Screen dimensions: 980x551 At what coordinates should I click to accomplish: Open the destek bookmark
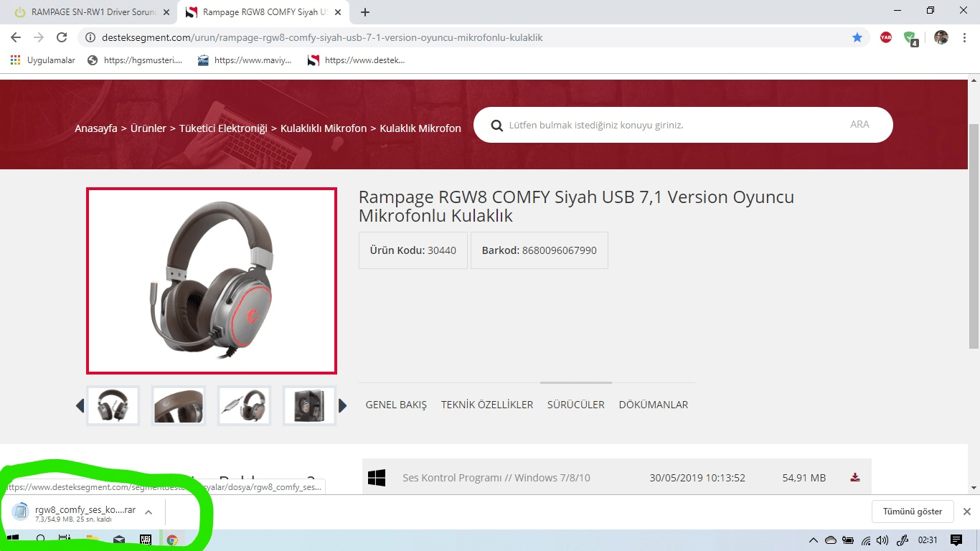pos(357,60)
